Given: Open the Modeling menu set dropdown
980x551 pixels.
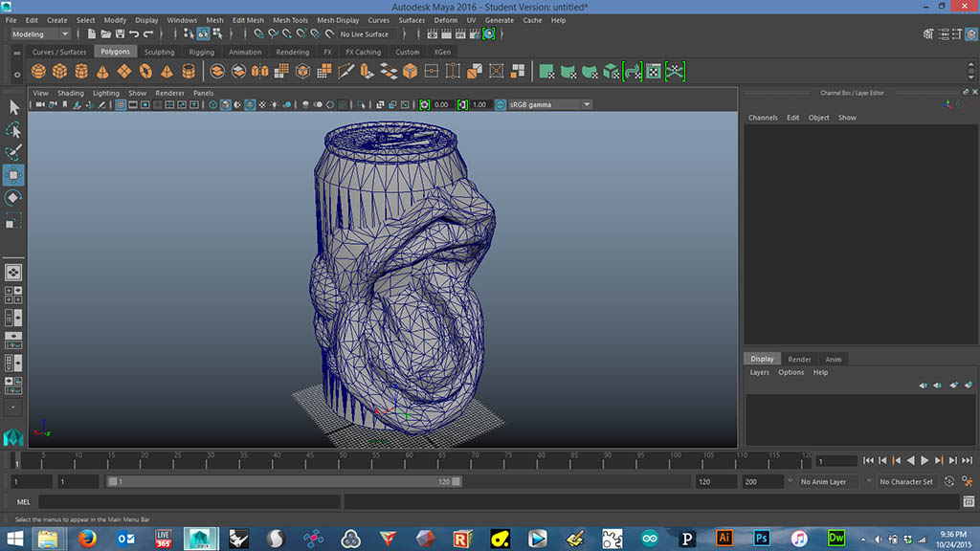Looking at the screenshot, I should [38, 34].
